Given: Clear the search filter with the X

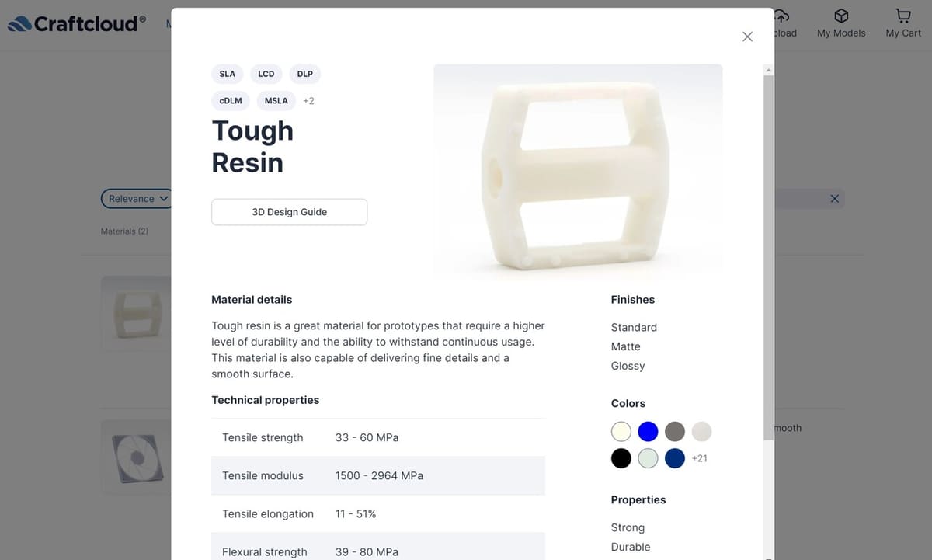Looking at the screenshot, I should click(x=835, y=199).
